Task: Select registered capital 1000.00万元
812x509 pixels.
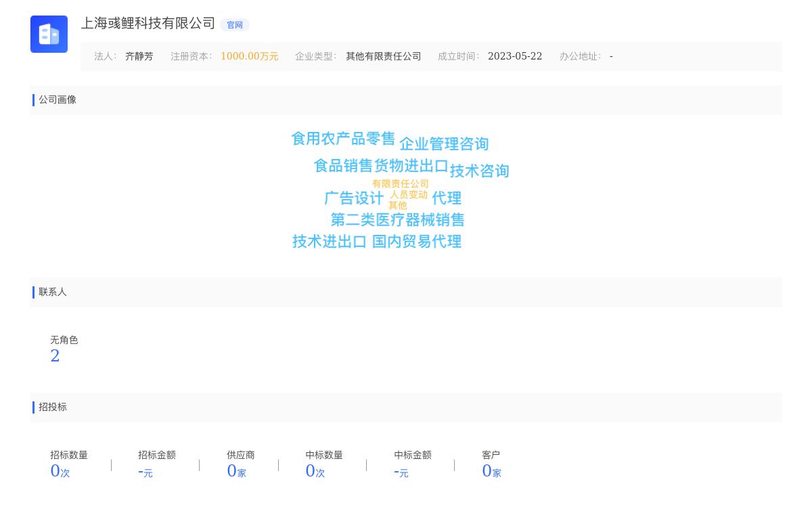Action: pyautogui.click(x=250, y=57)
